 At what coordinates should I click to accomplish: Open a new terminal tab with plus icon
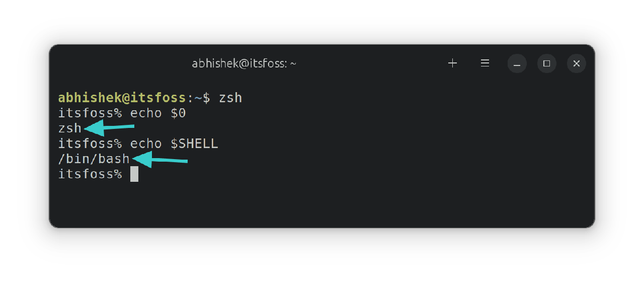click(452, 63)
